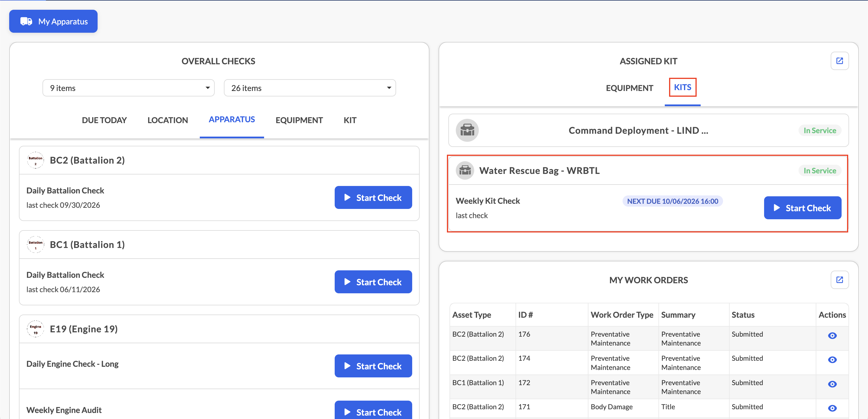The image size is (868, 419).
Task: Click the Command Deployment kit briefcase icon
Action: point(467,130)
